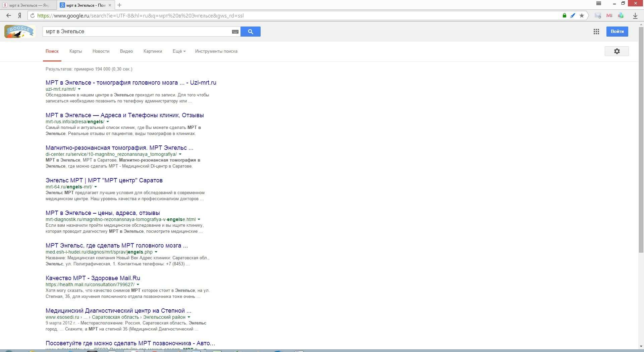
Task: Open a new tab with the plus icon
Action: pyautogui.click(x=119, y=5)
